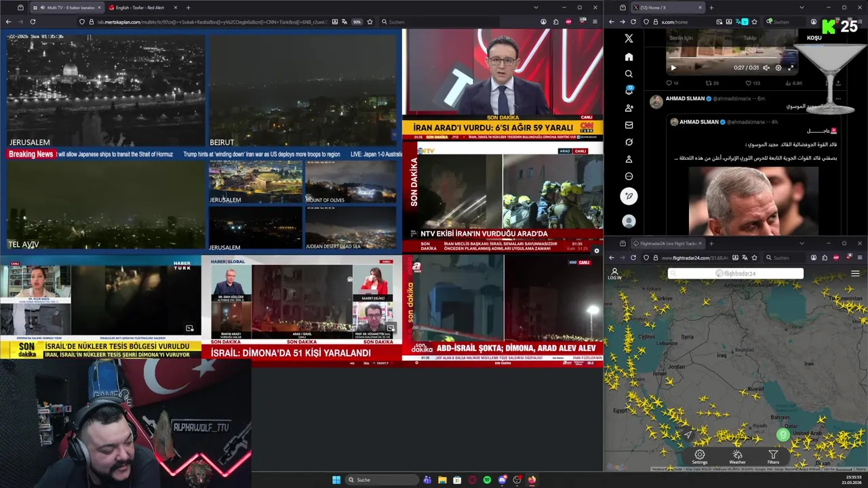Open X Explore search icon in sidebar

(x=629, y=74)
